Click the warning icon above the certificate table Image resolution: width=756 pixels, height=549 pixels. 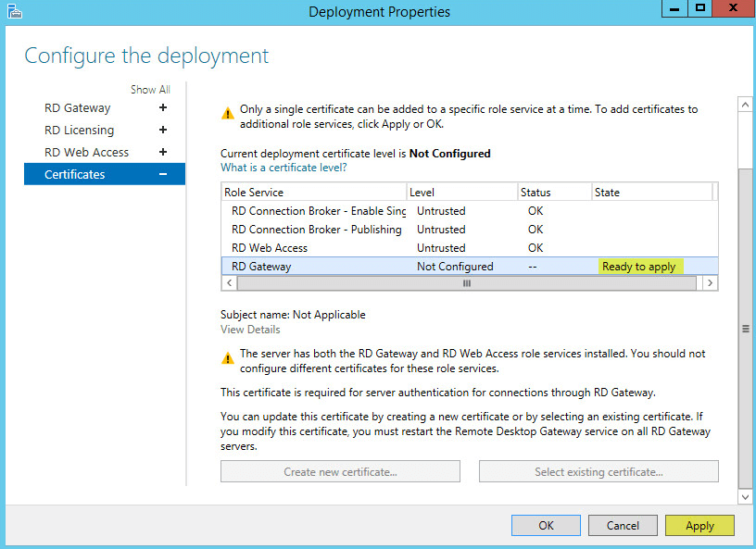[x=227, y=111]
